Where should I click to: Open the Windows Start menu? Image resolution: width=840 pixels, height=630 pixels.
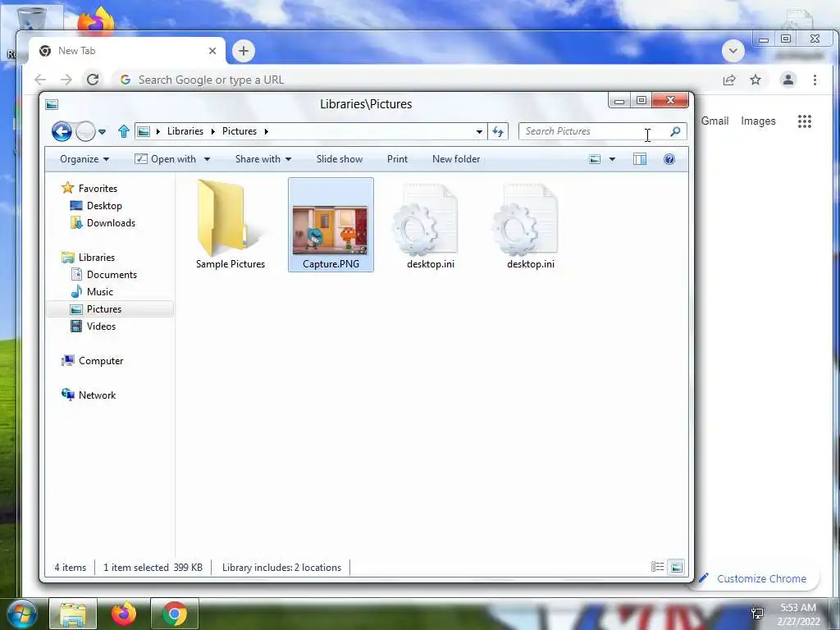22,614
